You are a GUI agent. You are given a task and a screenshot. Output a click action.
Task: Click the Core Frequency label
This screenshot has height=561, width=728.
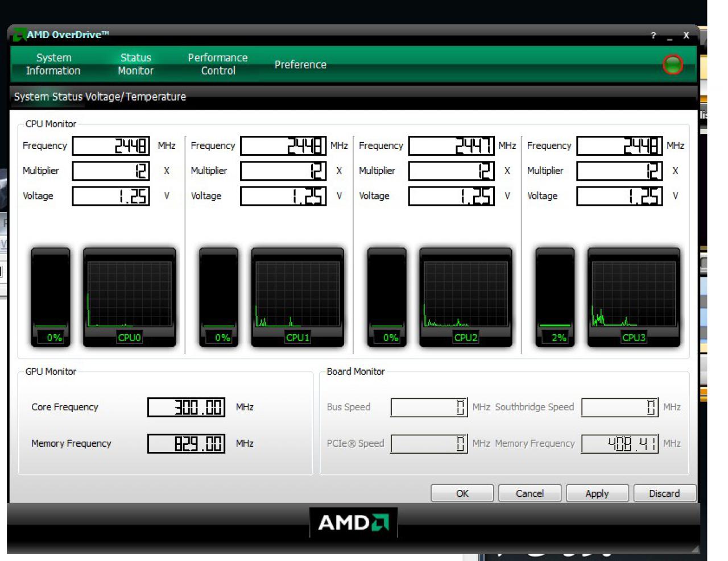point(65,407)
